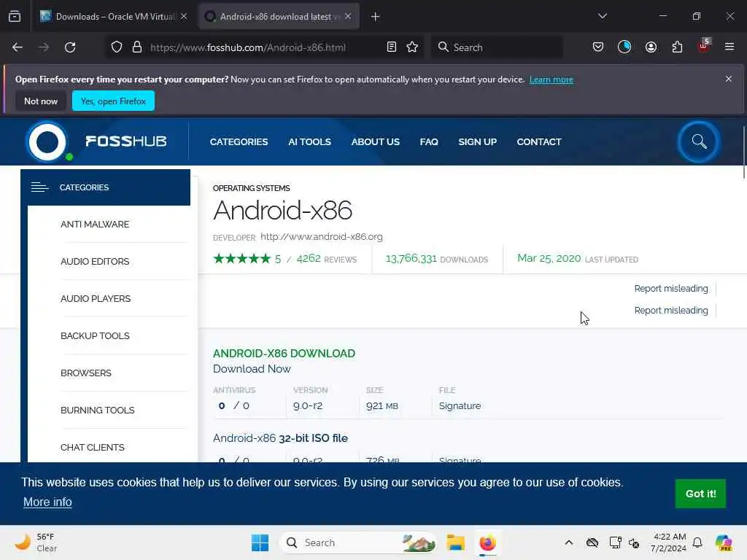Select the AUDIO PLAYERS category
This screenshot has width=747, height=560.
[96, 298]
